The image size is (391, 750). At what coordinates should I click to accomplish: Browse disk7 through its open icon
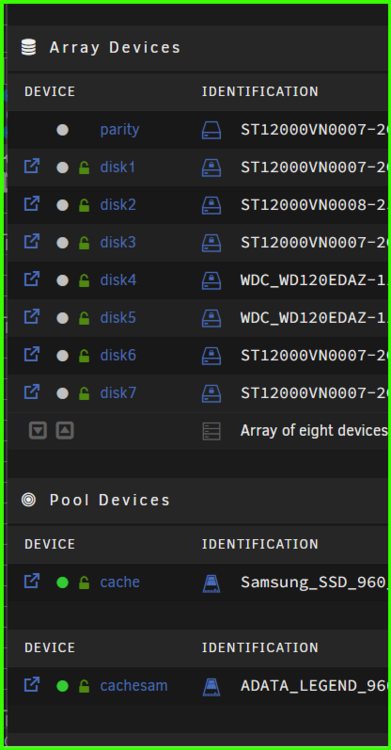(x=32, y=393)
